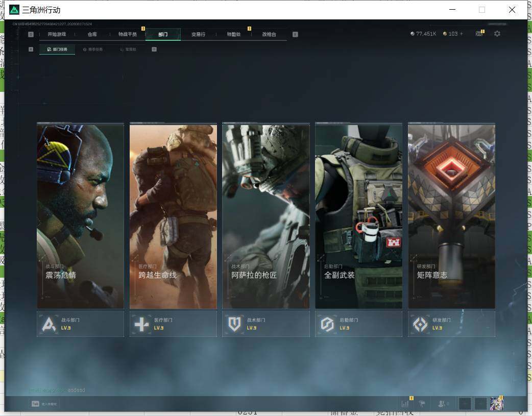The image size is (532, 416).
Task: Switch to the 仓库 tab
Action: [92, 34]
